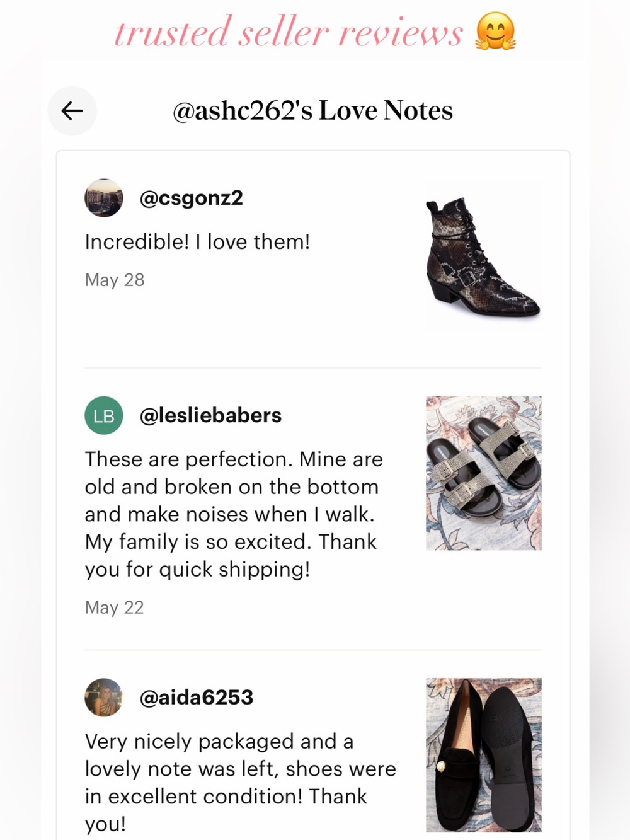The height and width of the screenshot is (840, 630).
Task: Open @aida6253's profile picture
Action: point(103,698)
